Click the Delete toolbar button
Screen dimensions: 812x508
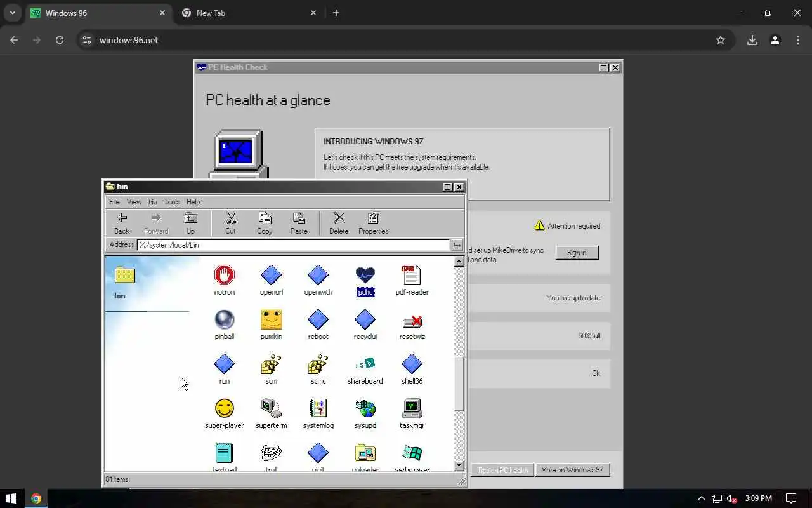pos(339,224)
